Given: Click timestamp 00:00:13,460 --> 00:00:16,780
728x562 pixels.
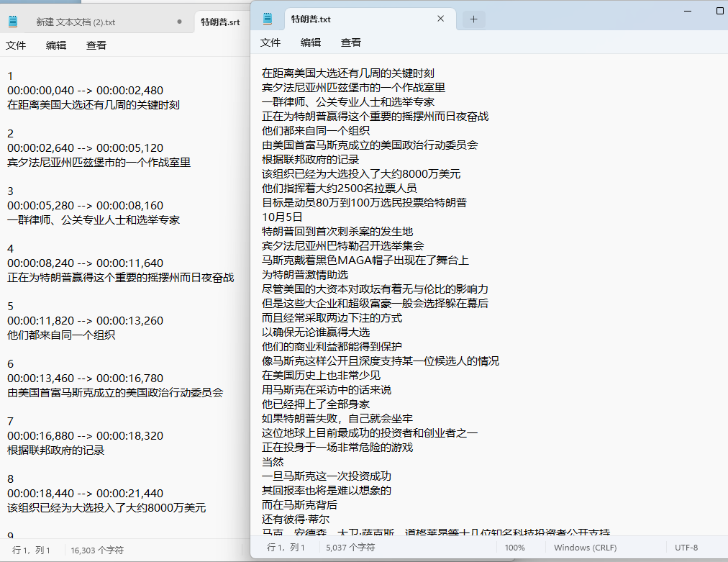Looking at the screenshot, I should click(x=86, y=379).
